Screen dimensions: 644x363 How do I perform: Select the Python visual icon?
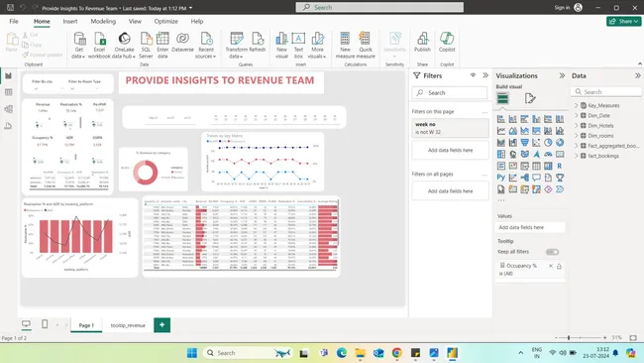(501, 178)
